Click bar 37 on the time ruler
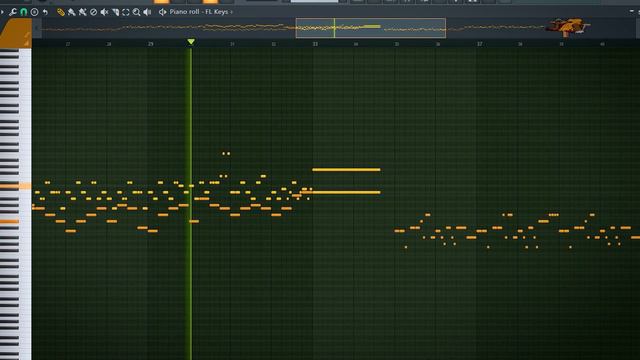Viewport: 640px width, 360px height. (x=480, y=44)
